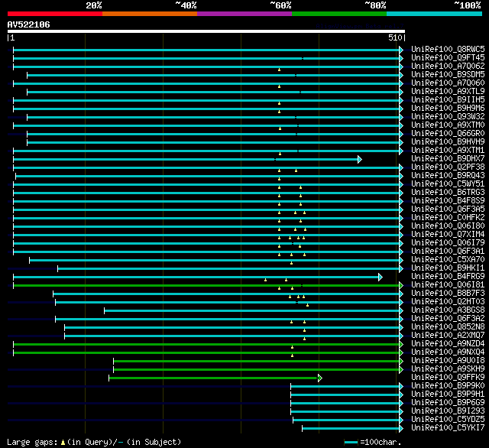Viewport: 489px width, 448px height.
Task: Click the green Q9FFK9 alignment bar
Action: (x=214, y=378)
